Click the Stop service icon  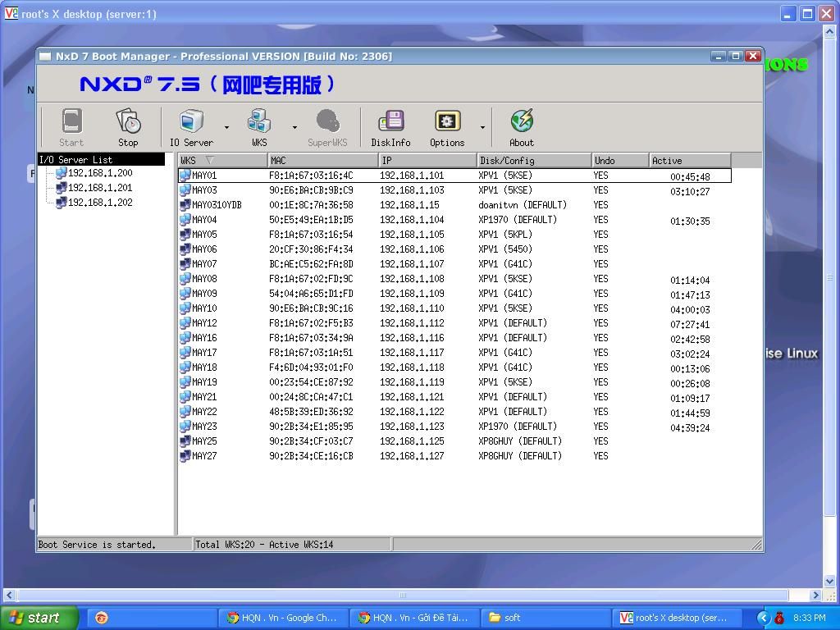[x=128, y=125]
